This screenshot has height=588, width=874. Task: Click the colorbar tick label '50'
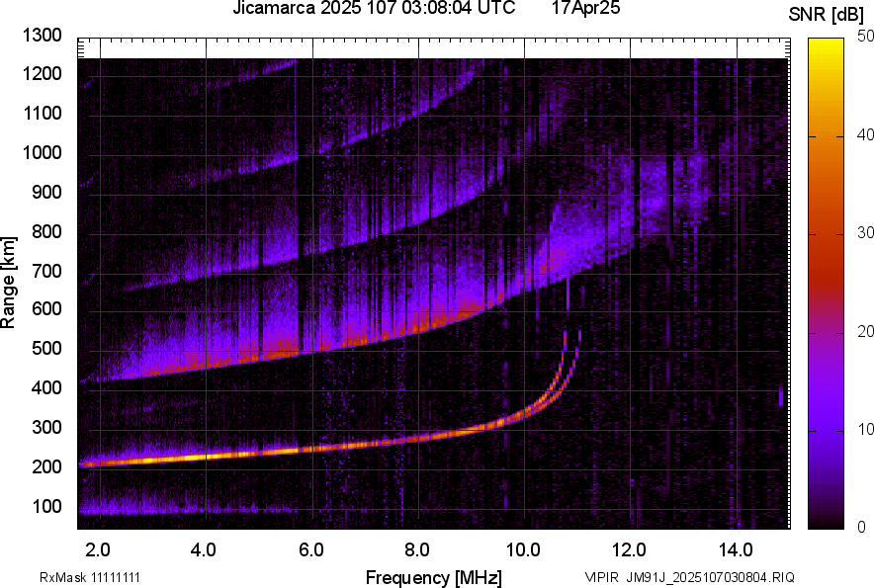(865, 37)
